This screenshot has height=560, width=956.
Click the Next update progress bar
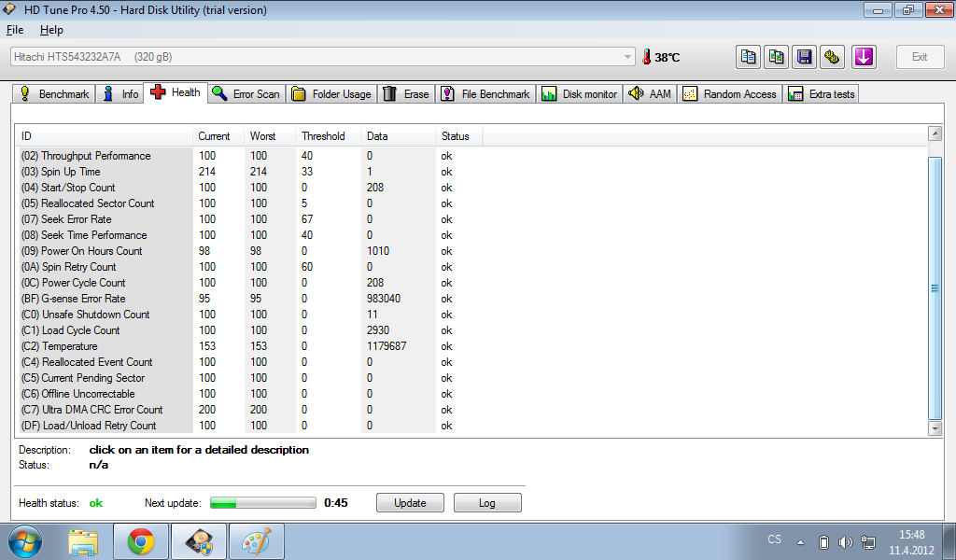point(262,503)
